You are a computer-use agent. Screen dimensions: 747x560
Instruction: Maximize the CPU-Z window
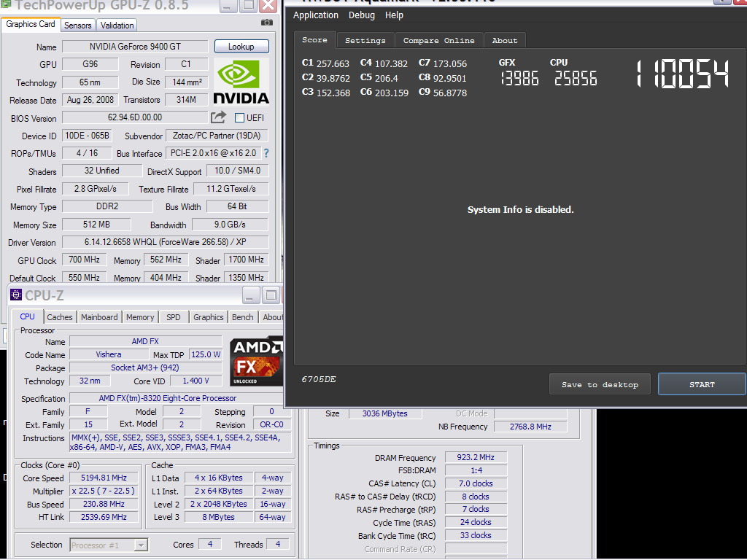[271, 295]
